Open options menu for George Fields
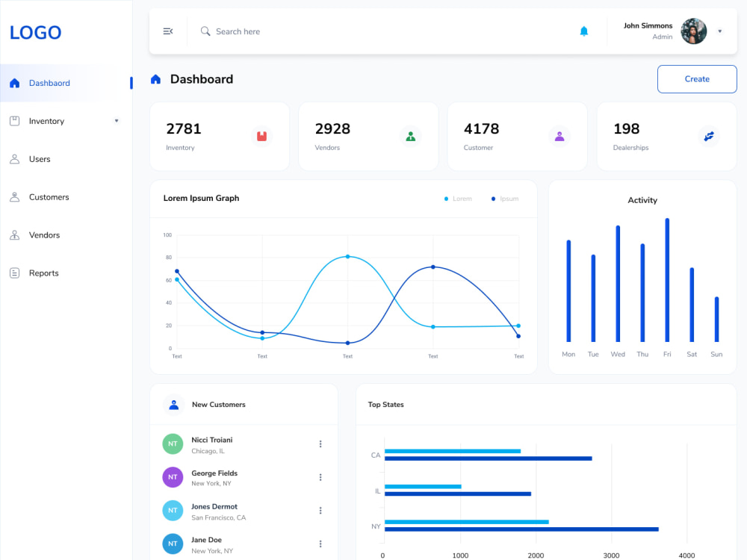The height and width of the screenshot is (560, 747). pyautogui.click(x=320, y=477)
